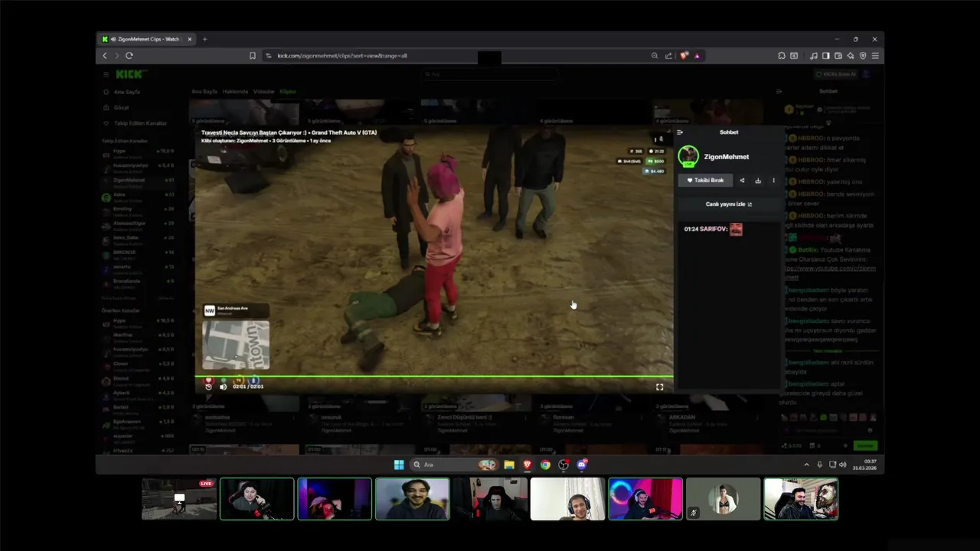The image size is (980, 551).
Task: Click the browser back arrow
Action: tap(105, 56)
